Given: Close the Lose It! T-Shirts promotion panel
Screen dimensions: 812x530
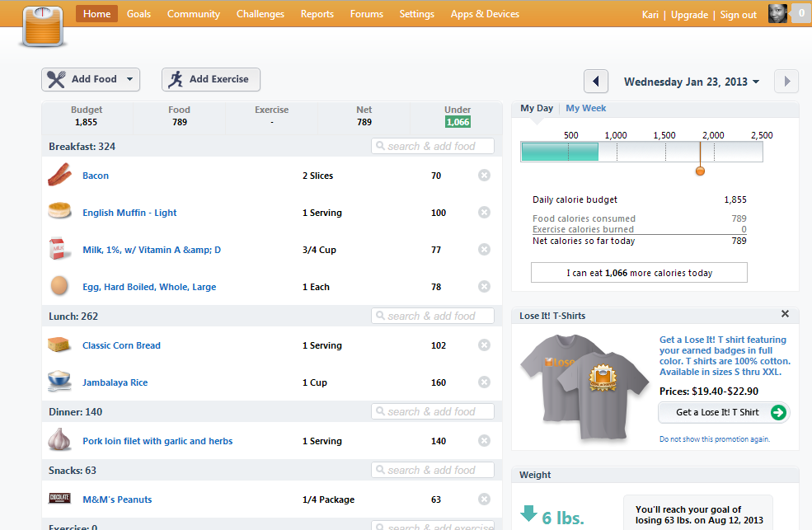Looking at the screenshot, I should [785, 314].
